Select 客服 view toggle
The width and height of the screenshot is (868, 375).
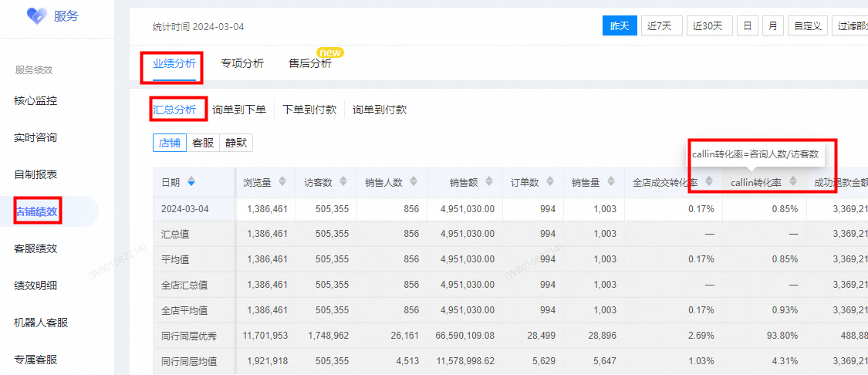tap(203, 143)
